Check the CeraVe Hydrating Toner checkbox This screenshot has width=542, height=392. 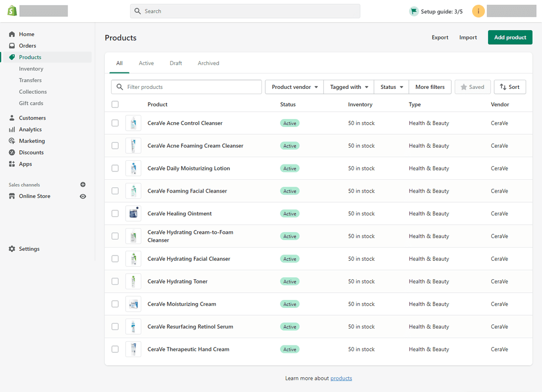click(x=115, y=281)
